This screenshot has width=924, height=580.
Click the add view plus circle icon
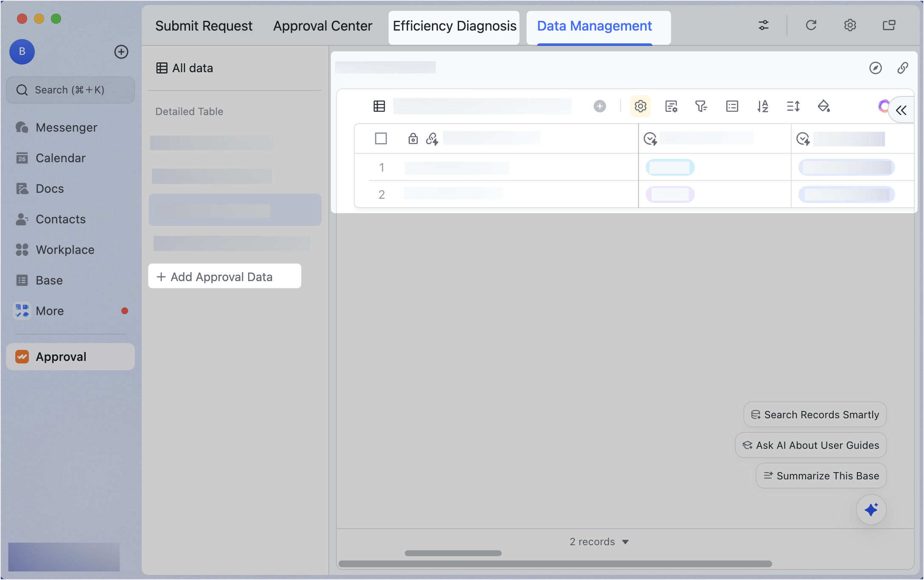click(x=600, y=106)
